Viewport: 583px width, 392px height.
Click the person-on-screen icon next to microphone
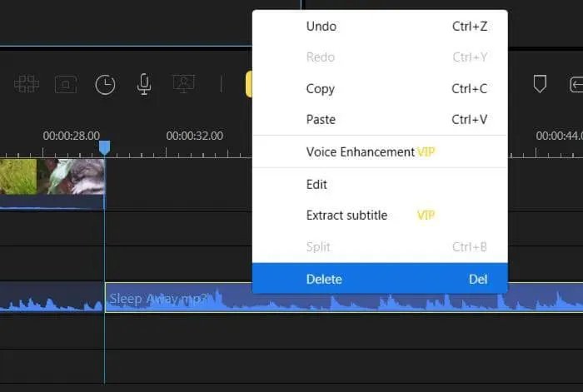(183, 84)
